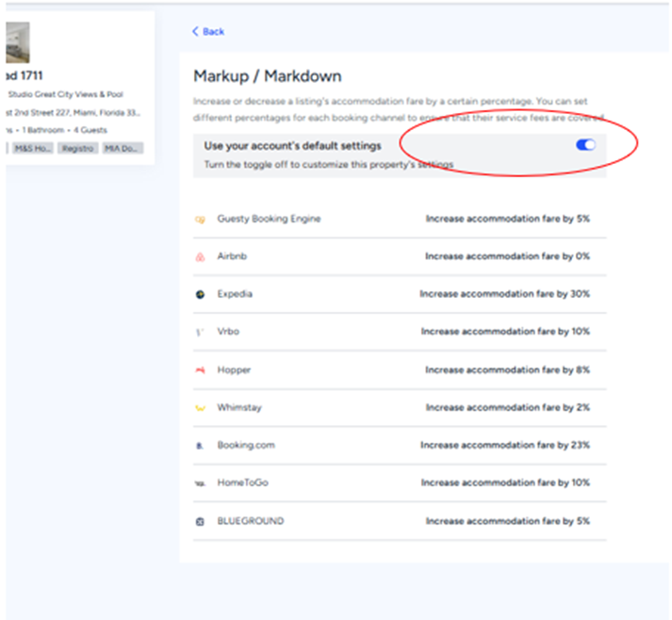Click the Vrbo logo icon

coord(200,332)
